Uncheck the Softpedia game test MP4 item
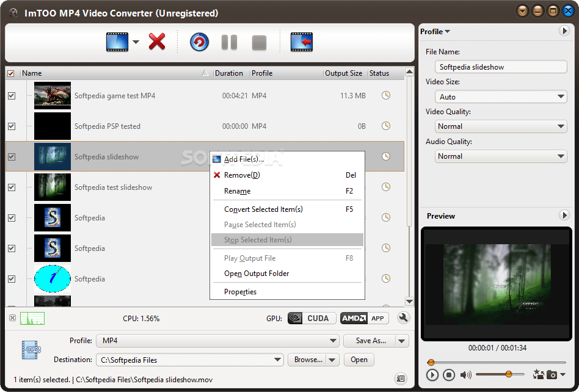579x392 pixels. (x=11, y=96)
